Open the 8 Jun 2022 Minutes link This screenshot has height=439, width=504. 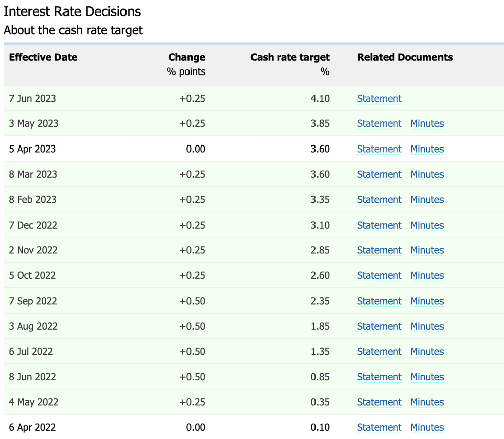(427, 377)
